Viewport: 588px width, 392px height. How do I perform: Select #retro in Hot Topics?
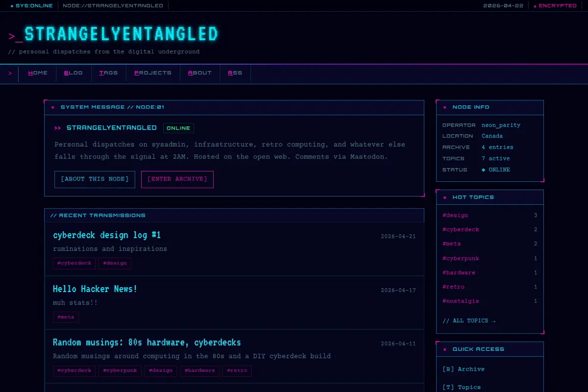click(x=453, y=287)
